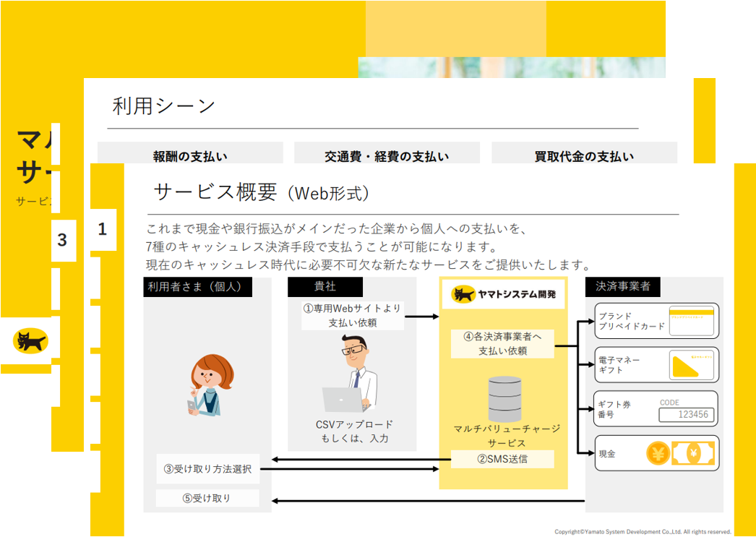Click the ②SMS送信 label
Viewport: 756px width, 537px height.
[503, 459]
